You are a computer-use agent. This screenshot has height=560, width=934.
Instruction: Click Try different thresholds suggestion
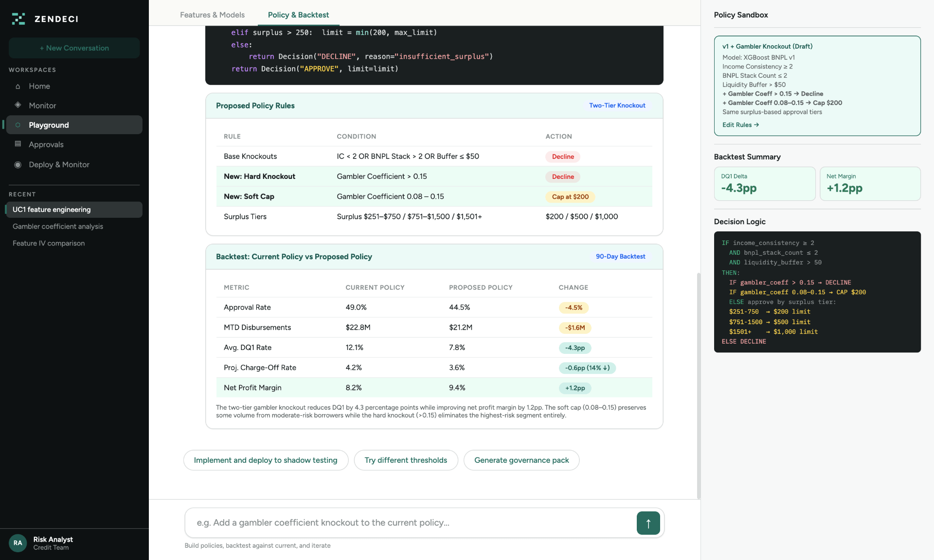click(406, 460)
